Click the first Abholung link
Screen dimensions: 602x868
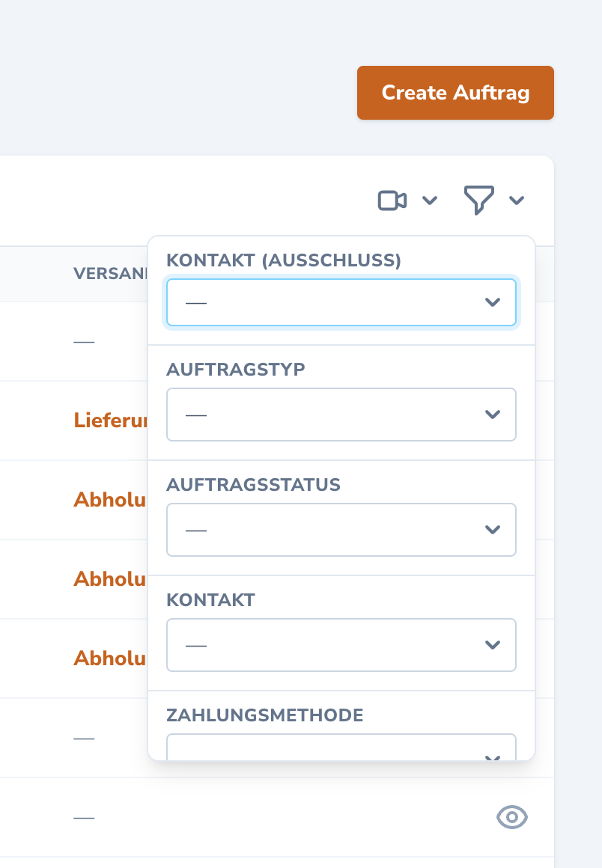[110, 500]
